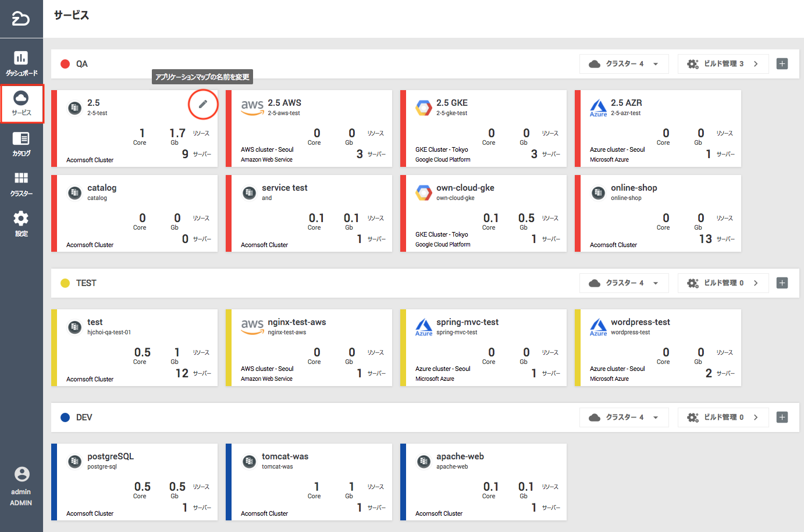Screen dimensions: 804x532
Task: Add a new application map to QA
Action: point(782,64)
